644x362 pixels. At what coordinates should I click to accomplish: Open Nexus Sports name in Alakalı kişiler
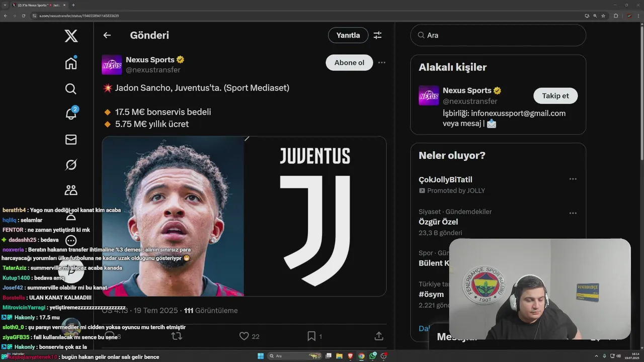click(x=467, y=90)
